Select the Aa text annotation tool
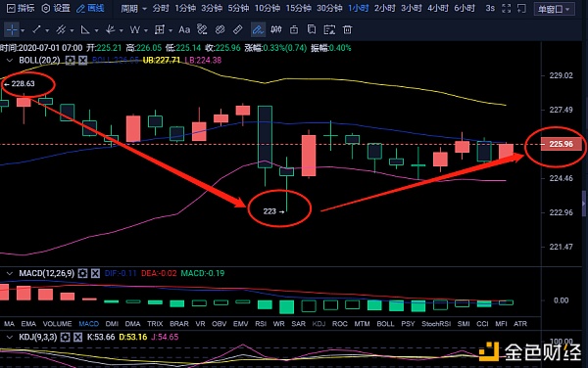588x368 pixels. pyautogui.click(x=184, y=29)
